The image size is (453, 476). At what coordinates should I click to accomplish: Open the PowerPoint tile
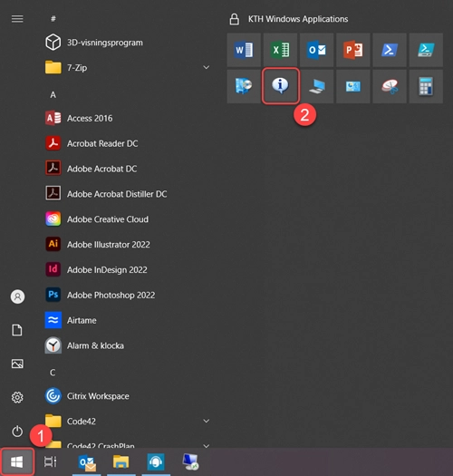pyautogui.click(x=352, y=50)
